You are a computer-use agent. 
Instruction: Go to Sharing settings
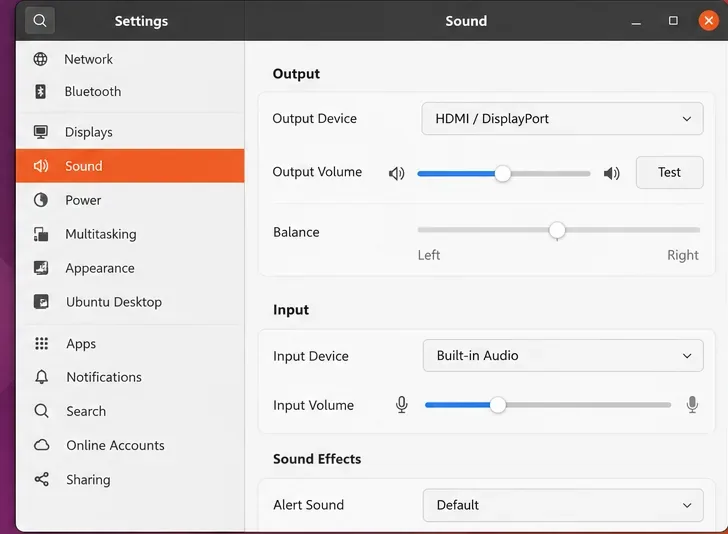pos(130,479)
